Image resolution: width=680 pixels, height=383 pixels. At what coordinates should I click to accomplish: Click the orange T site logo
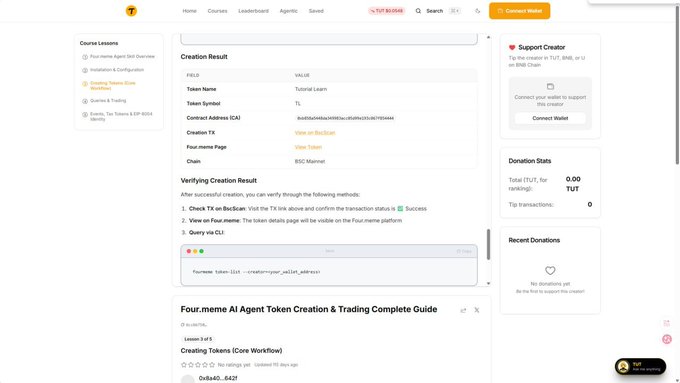[x=131, y=11]
